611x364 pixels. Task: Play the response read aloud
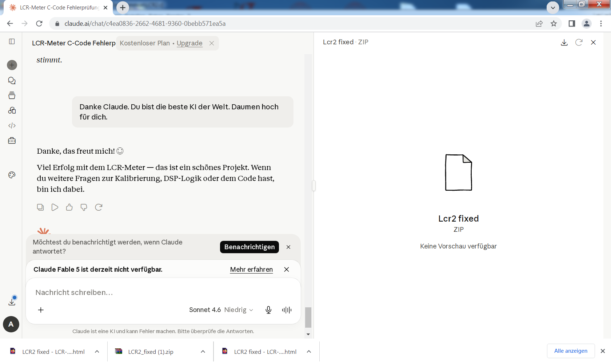pyautogui.click(x=55, y=207)
